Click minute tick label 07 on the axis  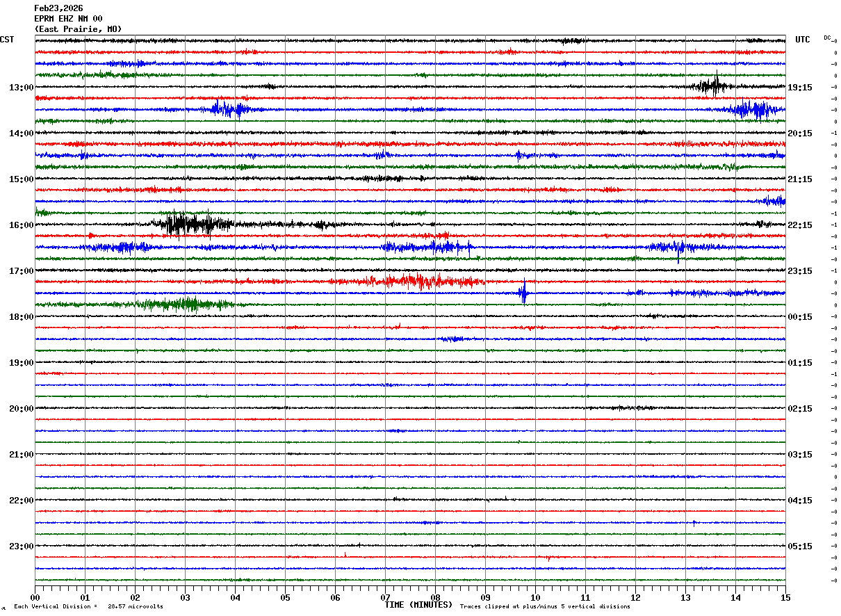(385, 597)
